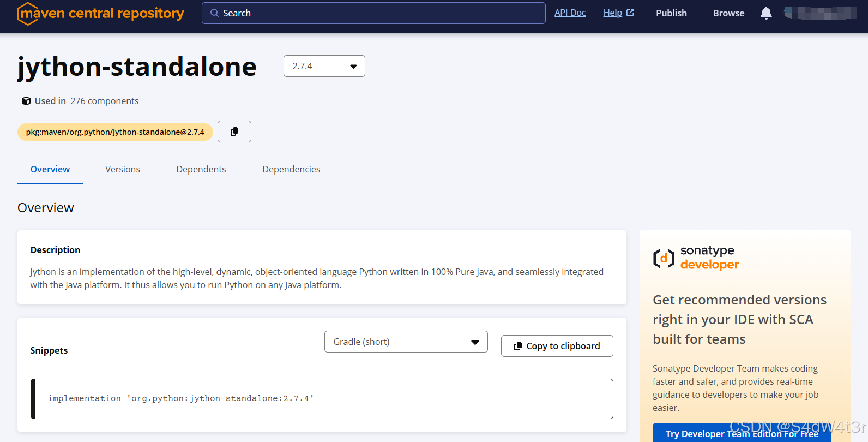The width and height of the screenshot is (868, 442).
Task: Open the notifications bell icon
Action: (x=766, y=13)
